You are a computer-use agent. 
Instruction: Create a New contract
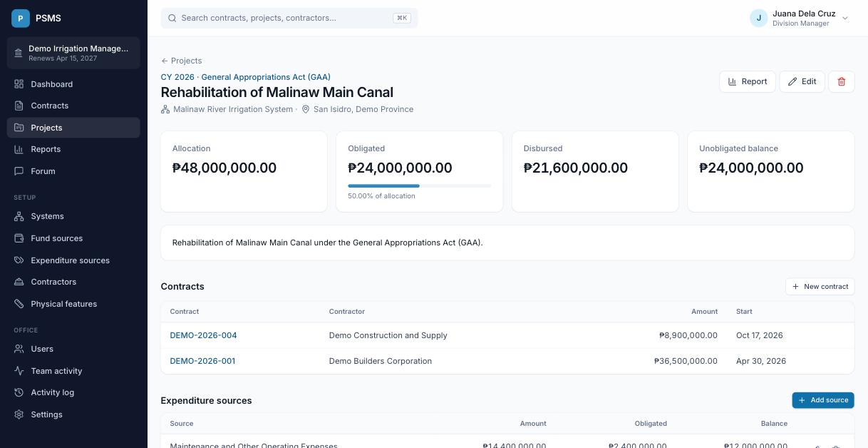(x=820, y=287)
